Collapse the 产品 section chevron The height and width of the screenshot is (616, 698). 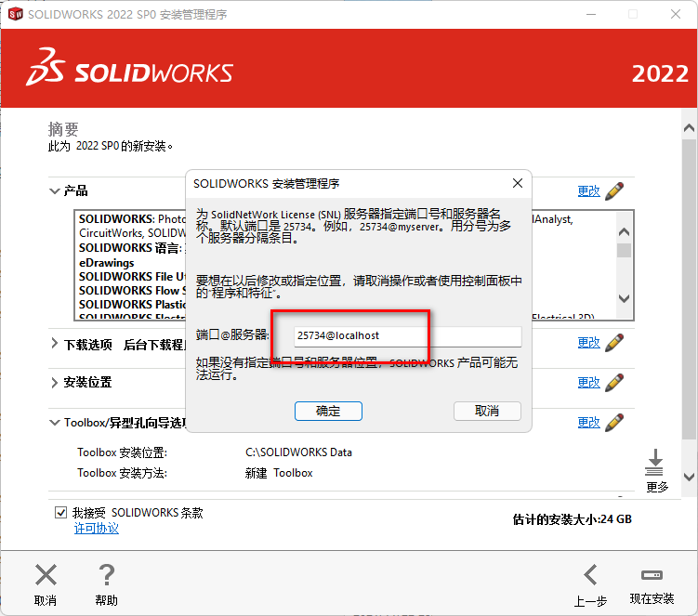click(54, 191)
